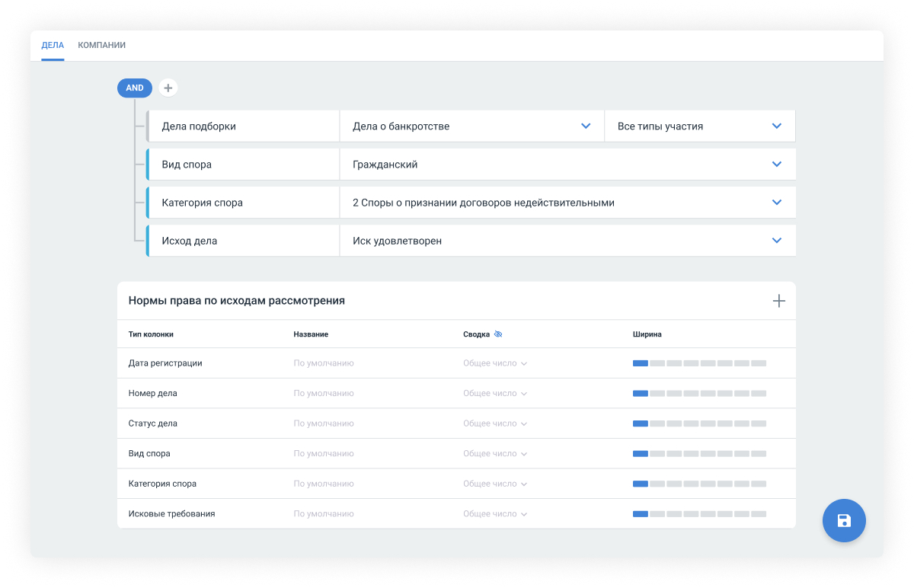Click the Дела подборки filter field

coord(244,126)
